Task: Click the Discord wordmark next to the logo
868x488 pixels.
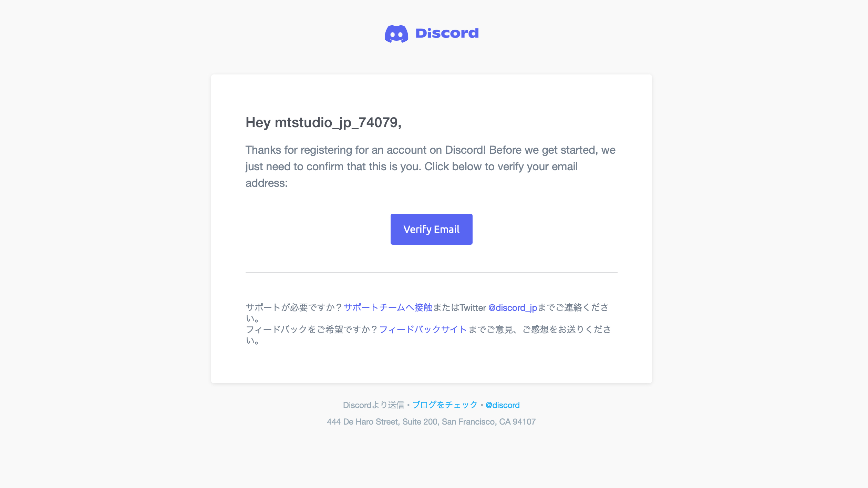Action: point(446,33)
